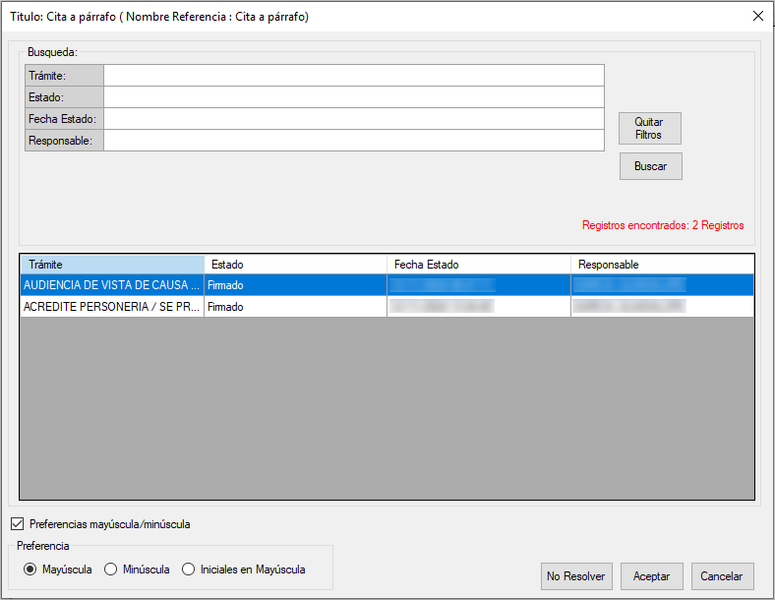Toggle Preferencias mayúscula/minúscula checkbox
The width and height of the screenshot is (775, 600).
click(x=17, y=524)
